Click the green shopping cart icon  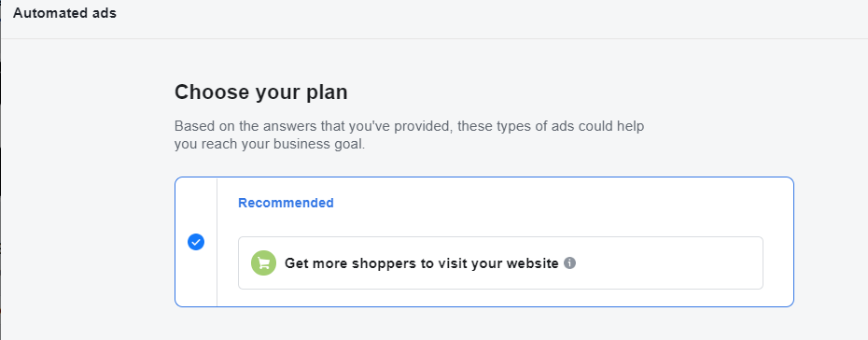coord(263,263)
